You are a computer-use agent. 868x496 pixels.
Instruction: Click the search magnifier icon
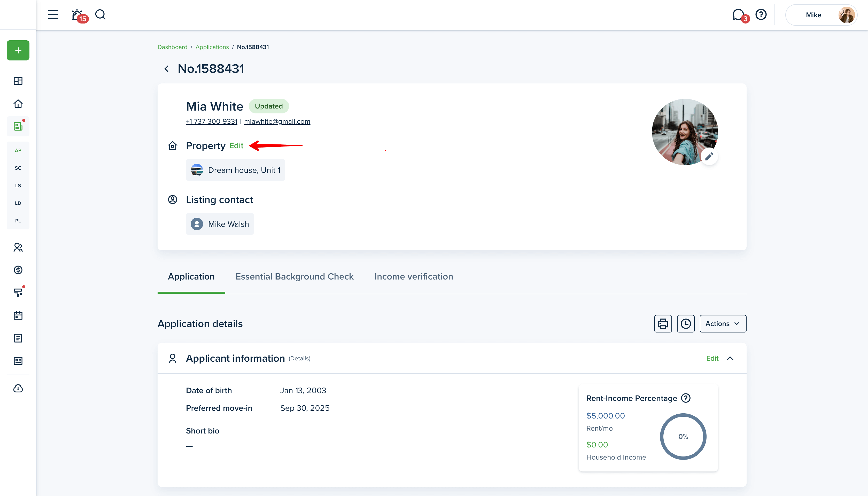pyautogui.click(x=100, y=15)
